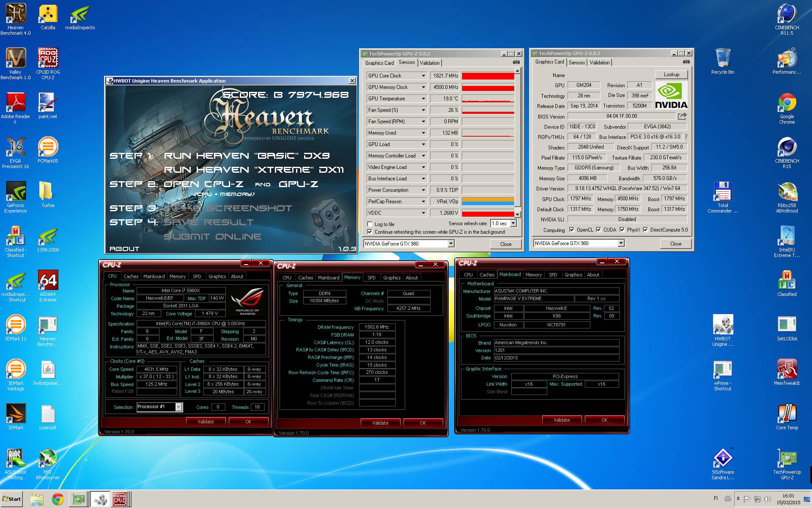Open CINEBENCH R15 desktop icon
The width and height of the screenshot is (812, 508).
click(787, 152)
